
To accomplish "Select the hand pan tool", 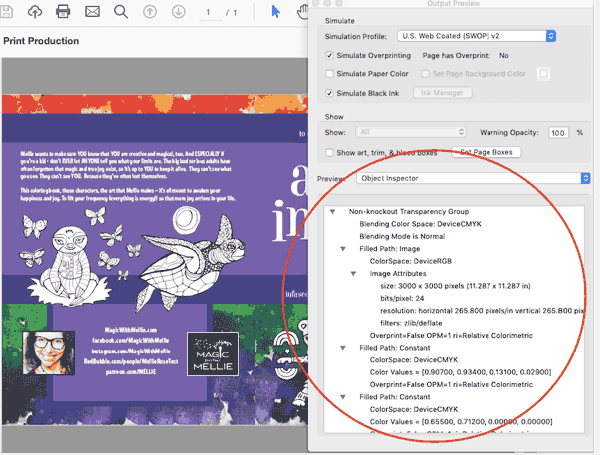I will [302, 11].
